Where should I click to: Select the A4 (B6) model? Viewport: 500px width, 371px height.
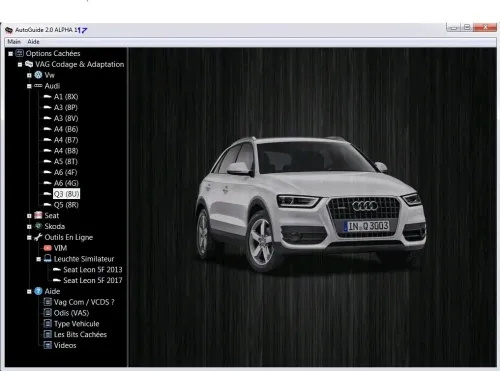66,129
